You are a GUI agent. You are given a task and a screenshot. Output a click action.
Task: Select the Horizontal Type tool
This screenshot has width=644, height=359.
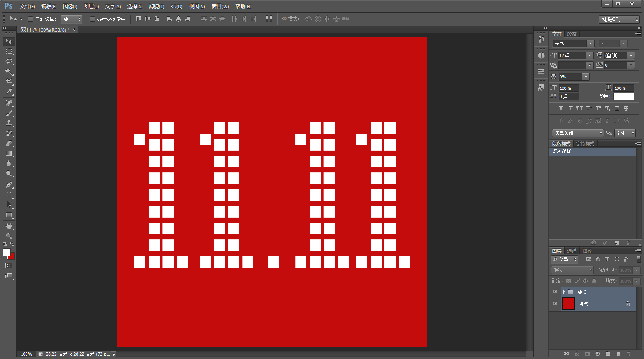click(x=9, y=195)
